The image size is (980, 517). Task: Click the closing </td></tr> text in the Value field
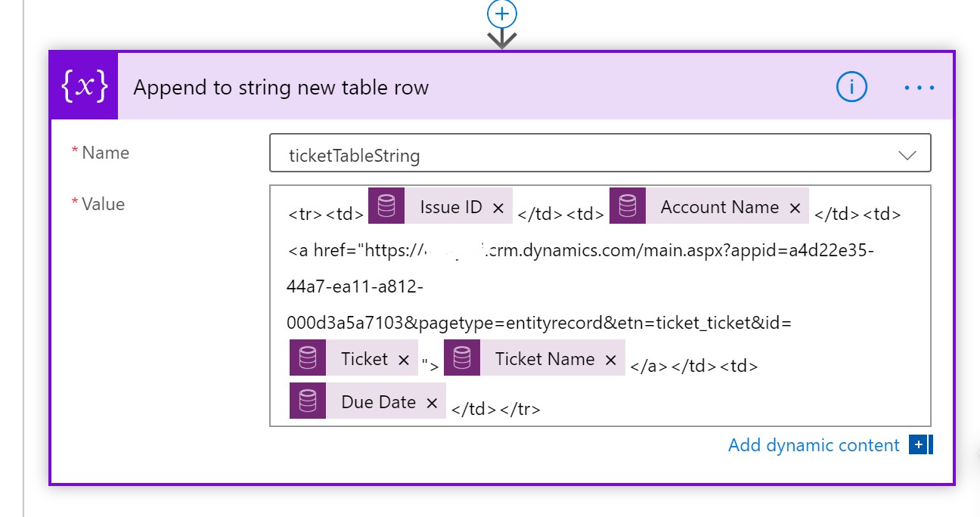[496, 410]
